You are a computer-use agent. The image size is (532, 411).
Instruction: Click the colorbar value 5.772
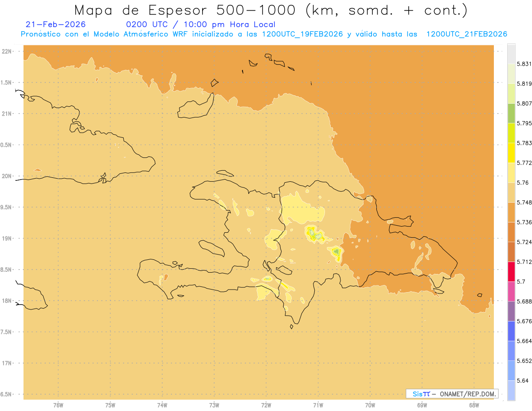(x=524, y=163)
